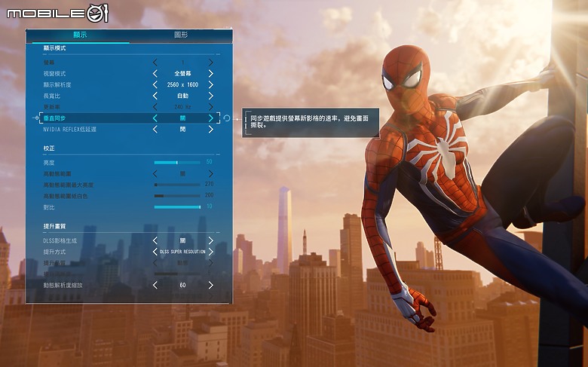This screenshot has width=588, height=367.
Task: Toggle 垂直同步 with its right arrow
Action: pos(211,118)
